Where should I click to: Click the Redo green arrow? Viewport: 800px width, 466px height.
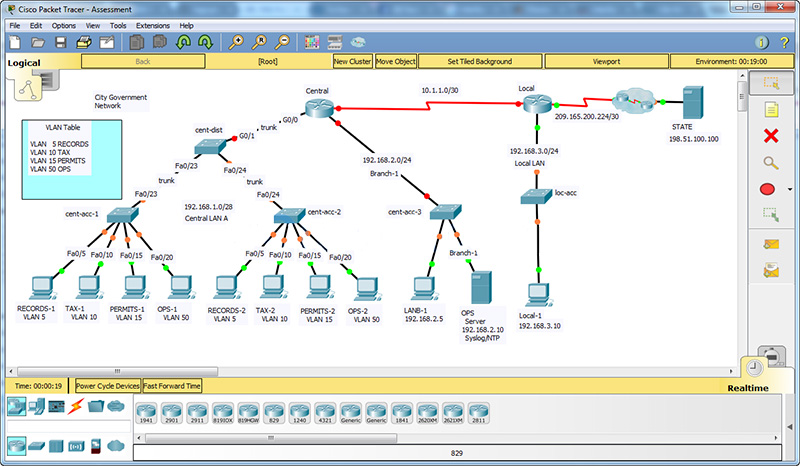(x=205, y=42)
